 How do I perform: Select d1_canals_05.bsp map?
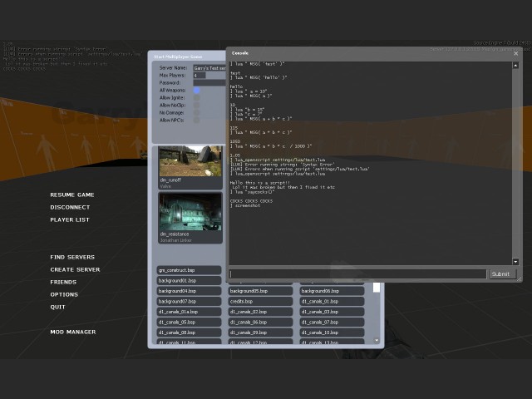point(189,323)
